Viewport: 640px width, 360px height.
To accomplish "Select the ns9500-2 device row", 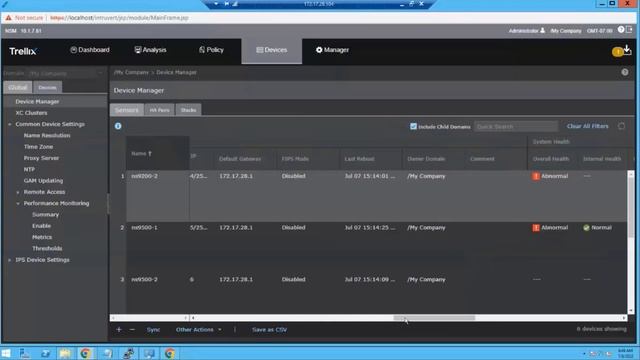I will (376, 279).
